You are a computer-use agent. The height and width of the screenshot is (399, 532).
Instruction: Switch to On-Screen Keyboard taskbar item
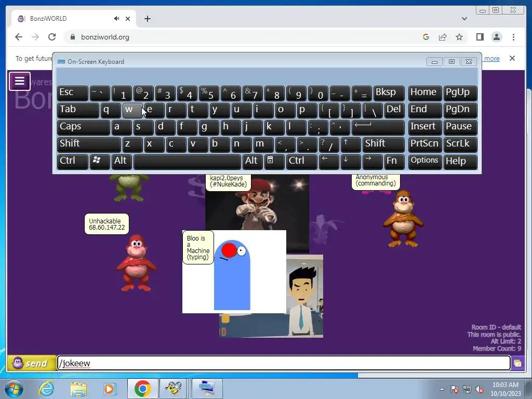207,389
